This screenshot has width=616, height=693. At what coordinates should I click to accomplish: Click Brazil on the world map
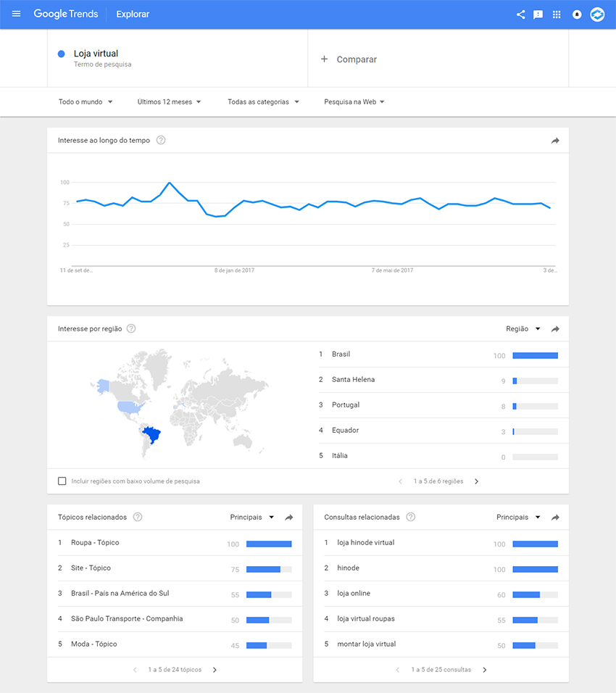(152, 434)
